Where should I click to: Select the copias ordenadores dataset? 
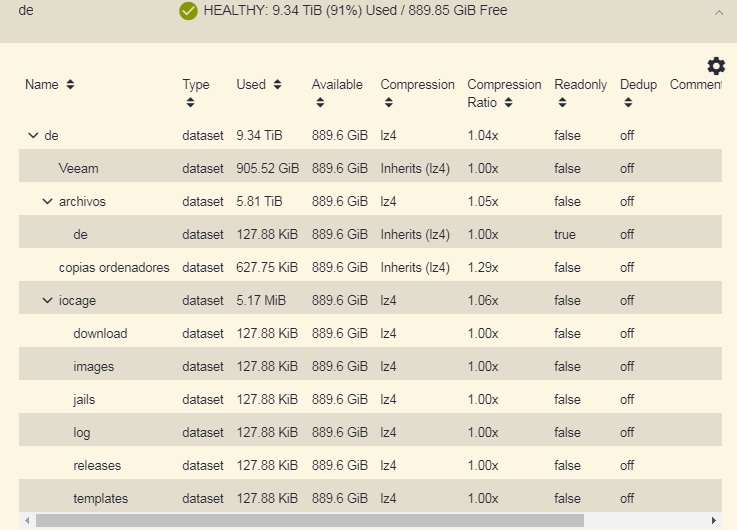114,268
